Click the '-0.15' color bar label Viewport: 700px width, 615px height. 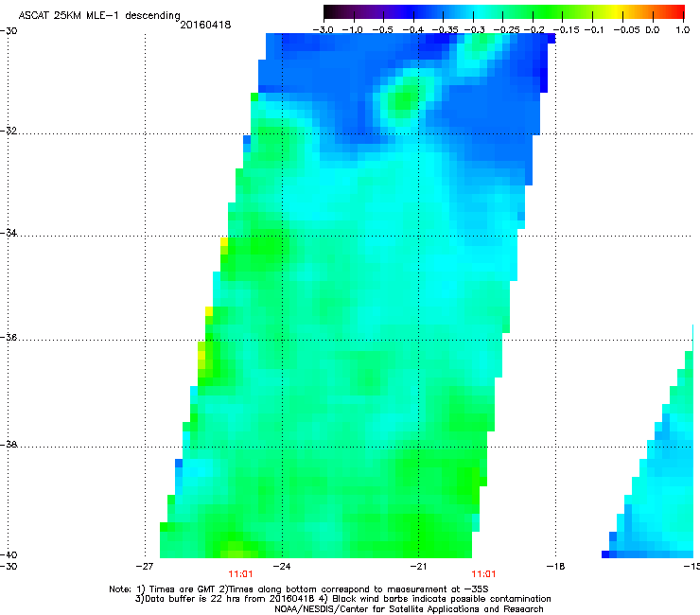click(x=566, y=30)
